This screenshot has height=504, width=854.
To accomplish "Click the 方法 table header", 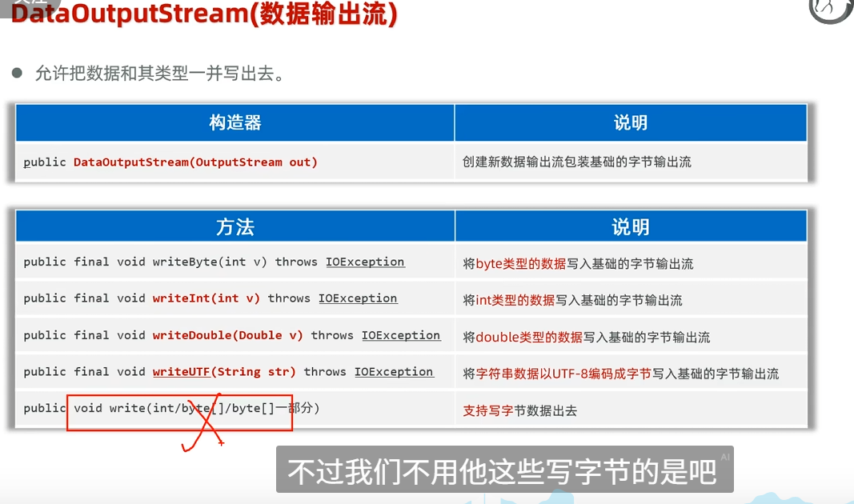I will [235, 227].
